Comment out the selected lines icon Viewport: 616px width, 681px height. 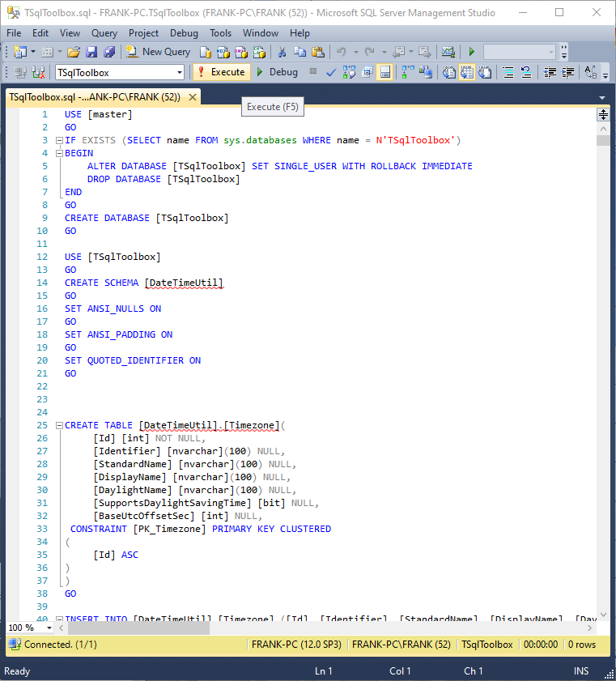(x=508, y=72)
